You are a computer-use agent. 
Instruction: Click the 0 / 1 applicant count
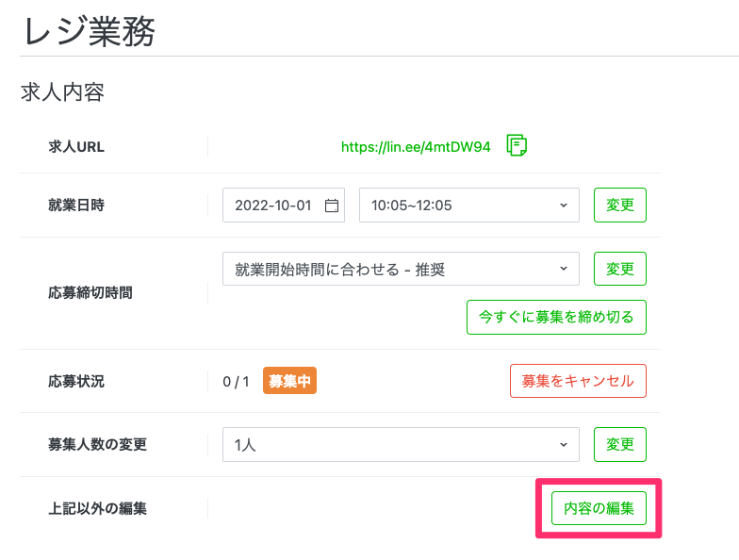pos(236,382)
